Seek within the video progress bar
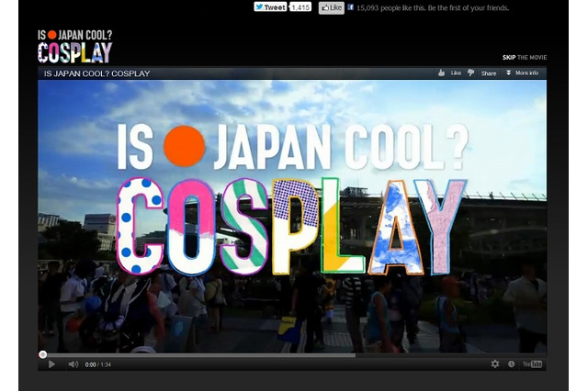 292,355
